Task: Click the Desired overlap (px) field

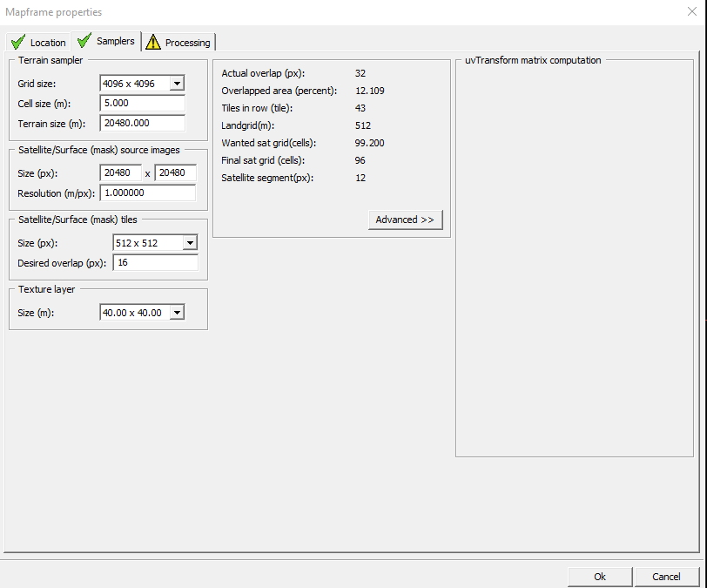Action: pos(155,262)
